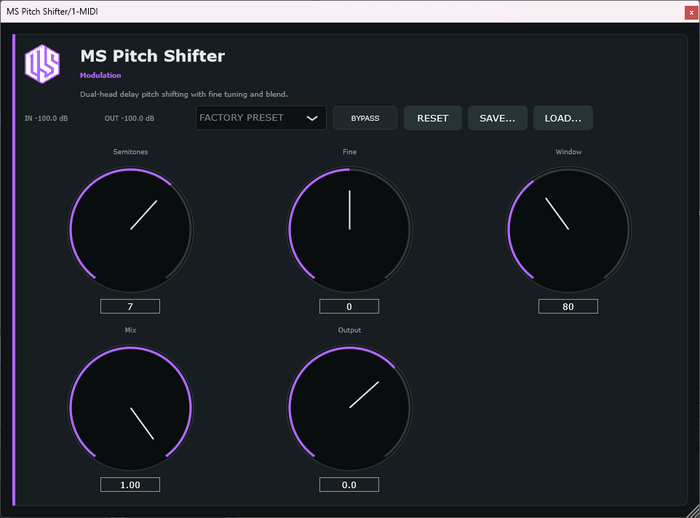Click the Semitones value field showing 7
700x518 pixels.
coord(130,306)
